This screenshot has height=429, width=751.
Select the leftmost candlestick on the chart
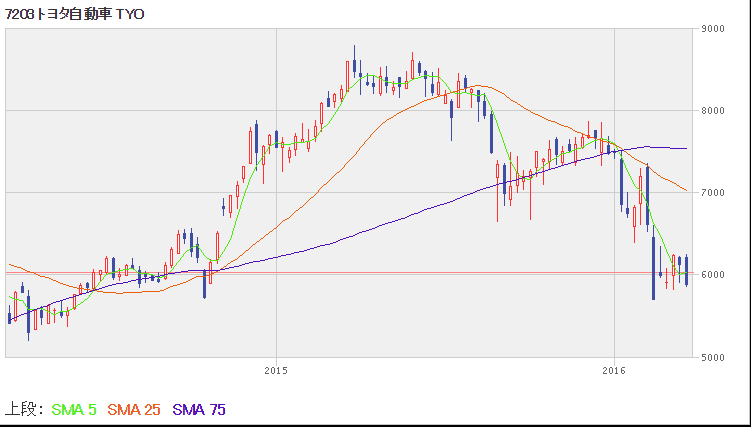(x=10, y=317)
